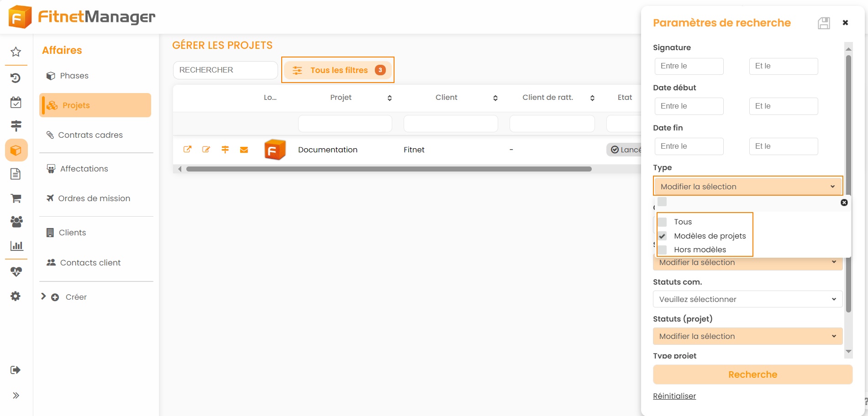
Task: Open the Statuts (projet) selection dropdown
Action: pos(747,336)
